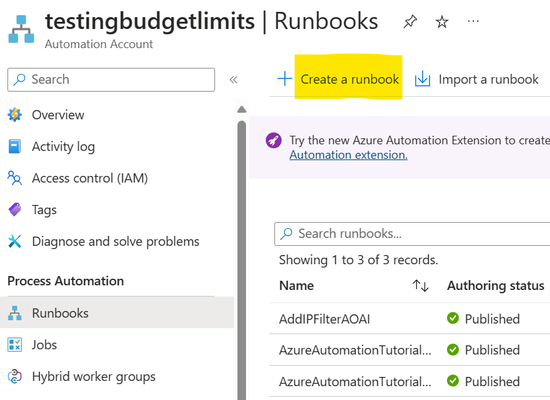Click the Activity log book icon
550x400 pixels.
(15, 146)
